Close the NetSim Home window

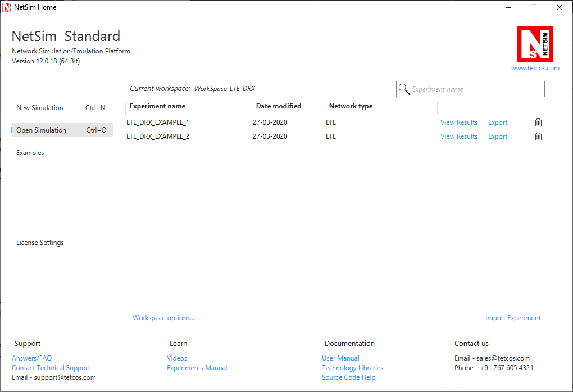[x=559, y=7]
